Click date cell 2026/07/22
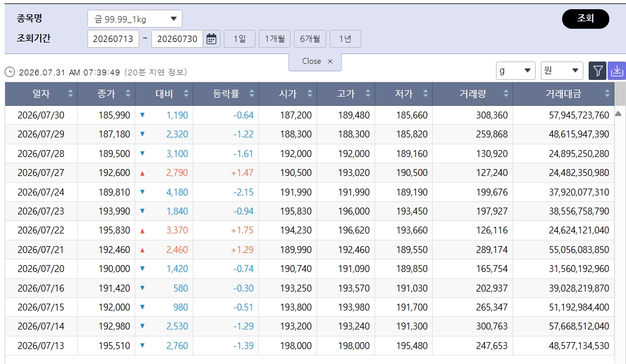This screenshot has width=626, height=364. pyautogui.click(x=41, y=230)
